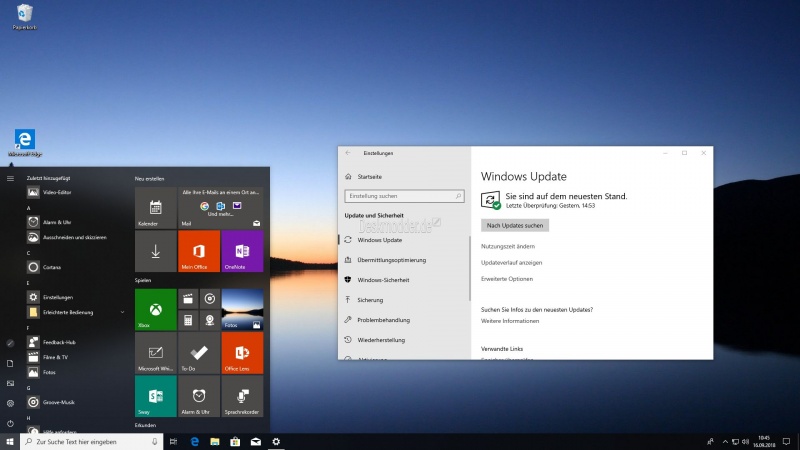Viewport: 800px width, 450px height.
Task: Open Pictures from the Start rail
Action: (x=10, y=383)
